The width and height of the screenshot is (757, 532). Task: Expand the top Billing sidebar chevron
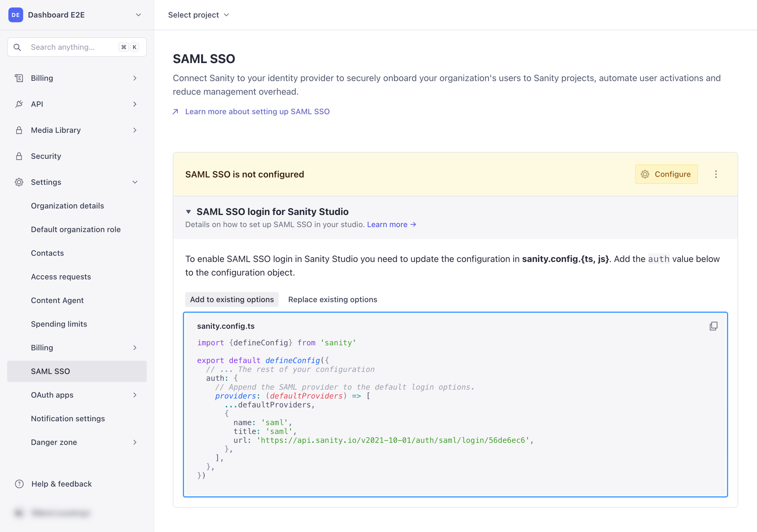click(135, 78)
